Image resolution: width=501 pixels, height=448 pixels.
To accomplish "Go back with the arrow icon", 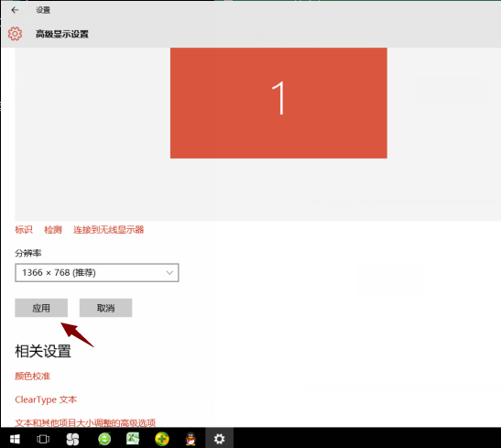I will [15, 10].
